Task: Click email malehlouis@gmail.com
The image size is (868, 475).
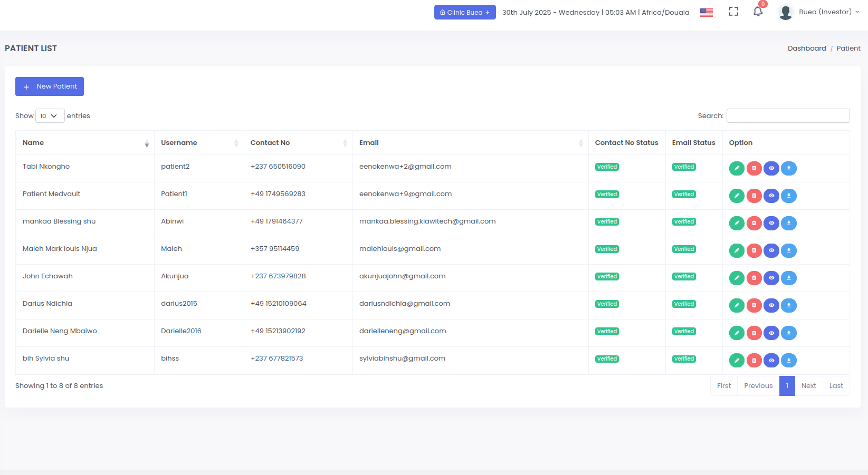Action: [x=400, y=249]
